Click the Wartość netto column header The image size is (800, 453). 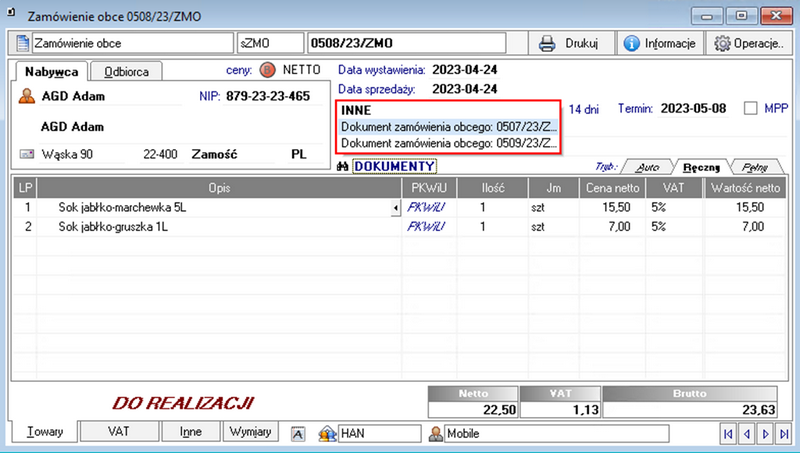(x=745, y=188)
